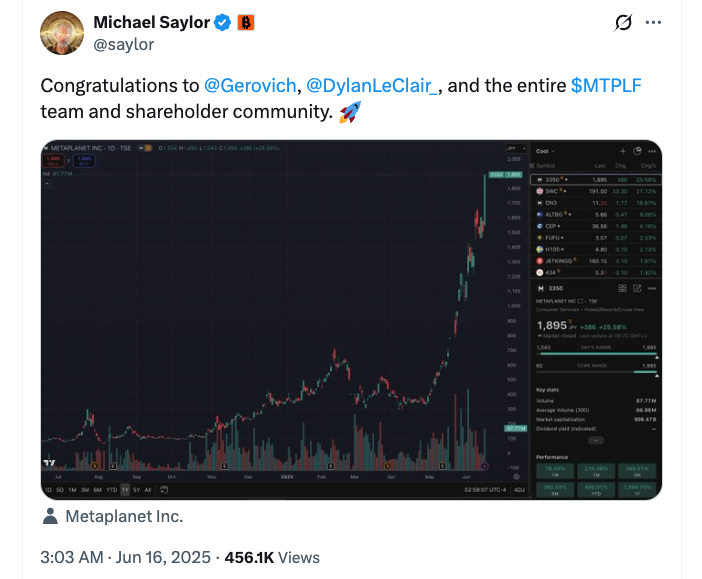702x579 pixels.
Task: Open the tweet's three-dot more menu
Action: pyautogui.click(x=654, y=22)
